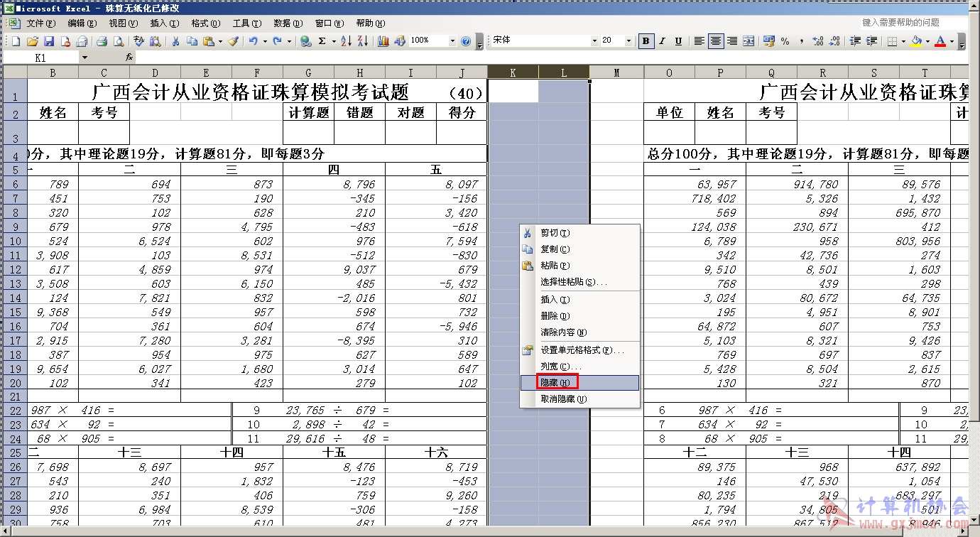
Task: Choose 设置单元格格式 in context menu
Action: point(579,350)
